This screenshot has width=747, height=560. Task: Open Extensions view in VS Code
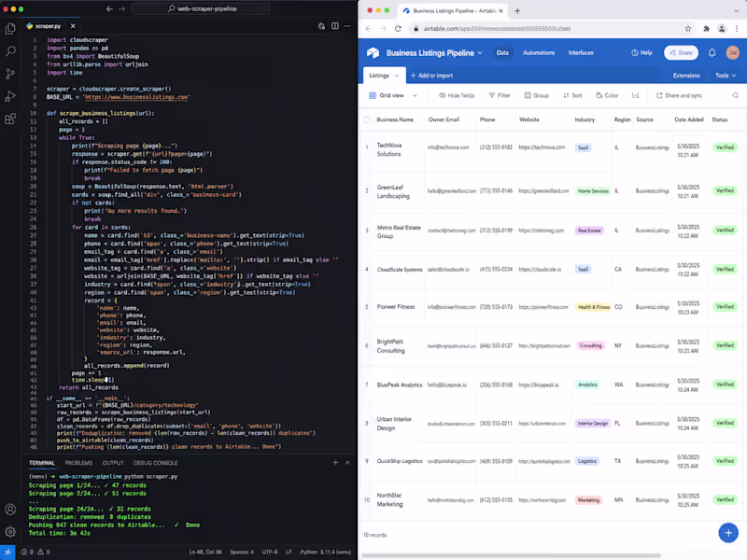(10, 119)
